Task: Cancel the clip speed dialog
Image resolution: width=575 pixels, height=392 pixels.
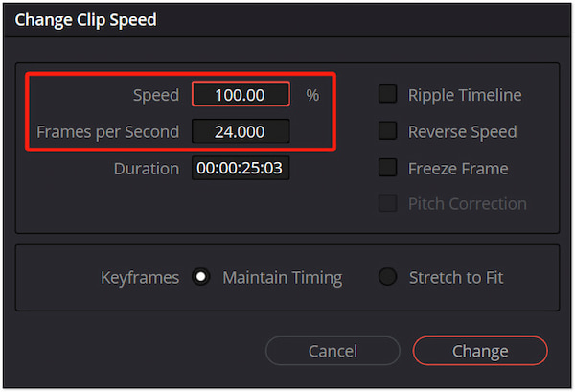Action: click(x=333, y=351)
